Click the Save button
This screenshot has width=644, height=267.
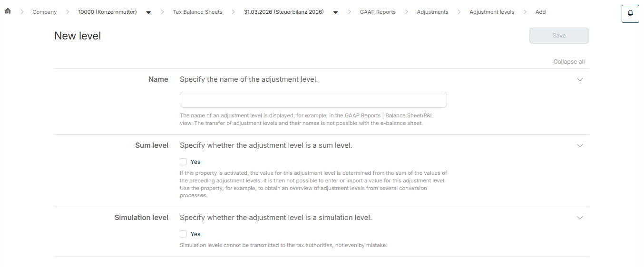tap(559, 36)
